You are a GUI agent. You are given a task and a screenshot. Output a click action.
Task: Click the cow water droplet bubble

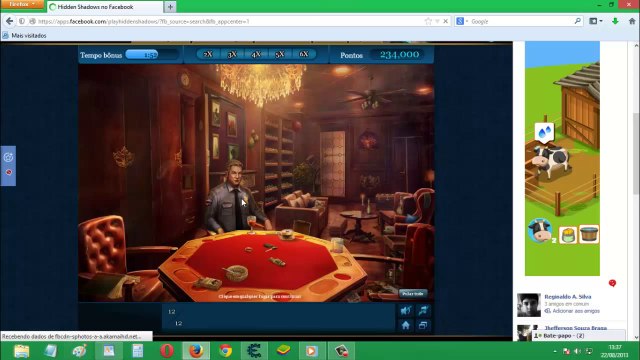pos(544,132)
